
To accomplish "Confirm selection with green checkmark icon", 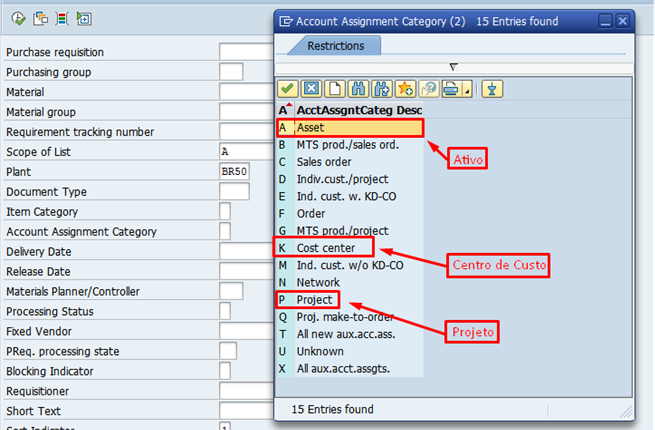I will [x=288, y=89].
